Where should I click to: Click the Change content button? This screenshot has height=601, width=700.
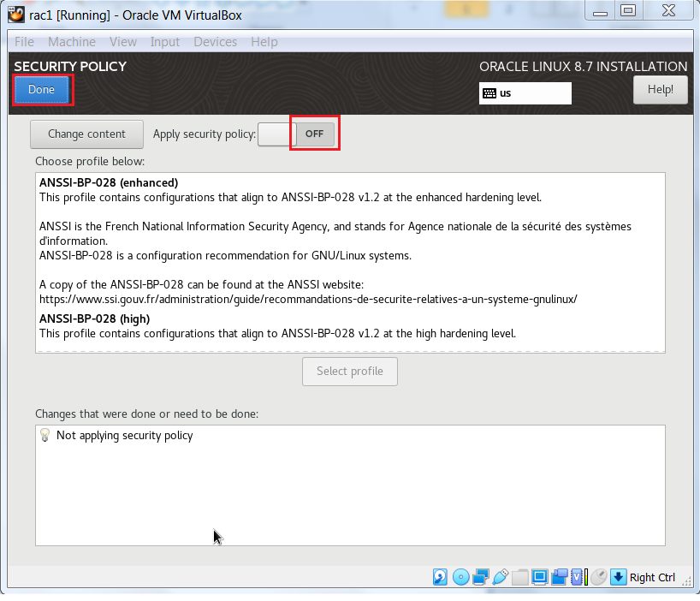click(86, 134)
